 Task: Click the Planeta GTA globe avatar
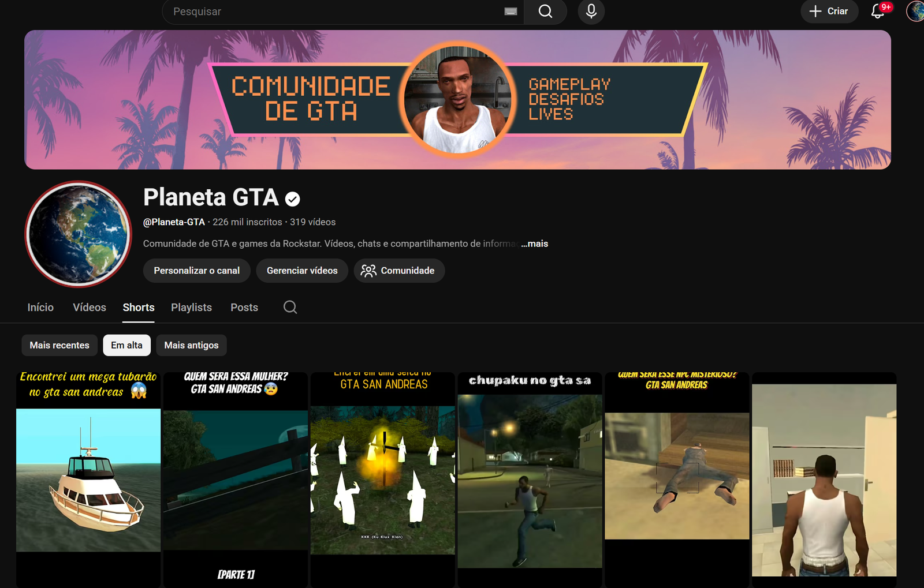tap(79, 234)
